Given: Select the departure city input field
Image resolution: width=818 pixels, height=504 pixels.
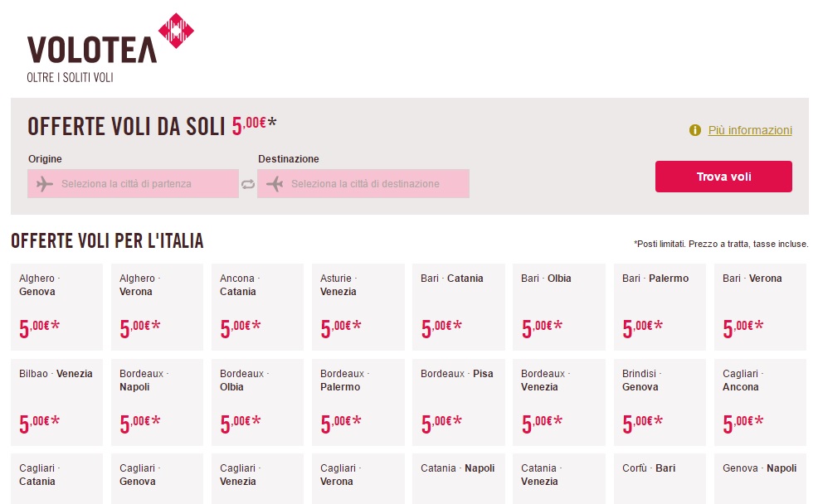Looking at the screenshot, I should 133,183.
